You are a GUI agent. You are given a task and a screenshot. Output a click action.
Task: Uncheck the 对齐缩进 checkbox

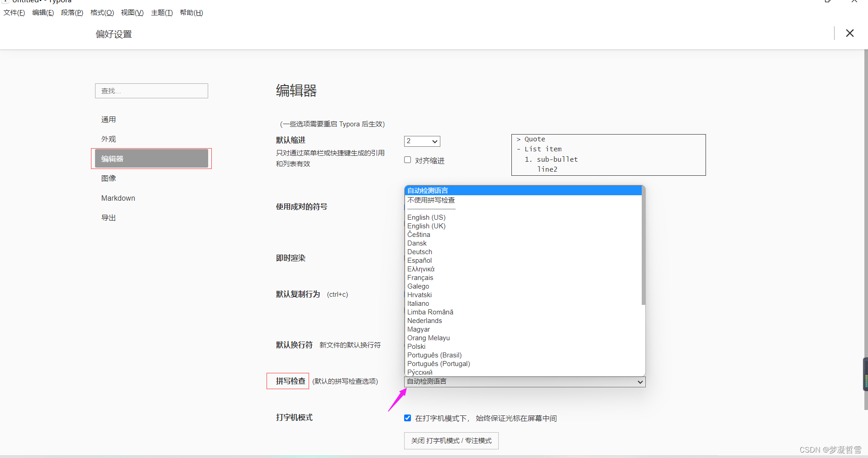click(x=407, y=160)
